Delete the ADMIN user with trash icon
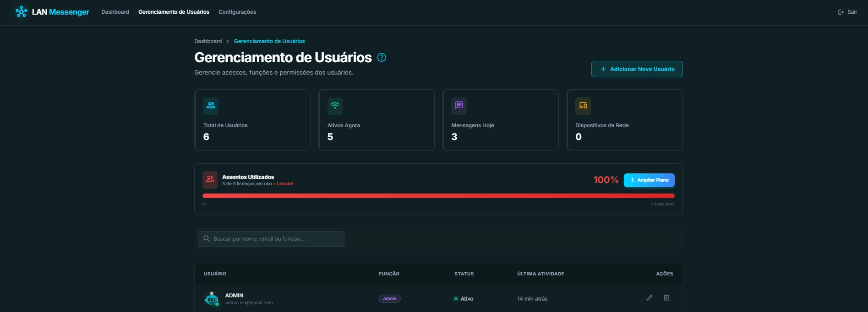This screenshot has height=312, width=868. coord(666,298)
